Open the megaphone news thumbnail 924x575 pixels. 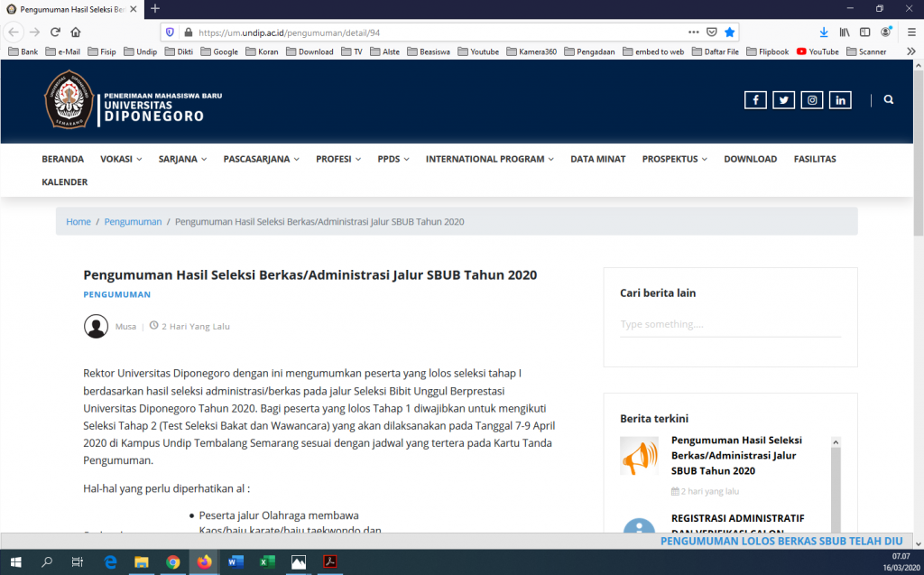click(639, 456)
